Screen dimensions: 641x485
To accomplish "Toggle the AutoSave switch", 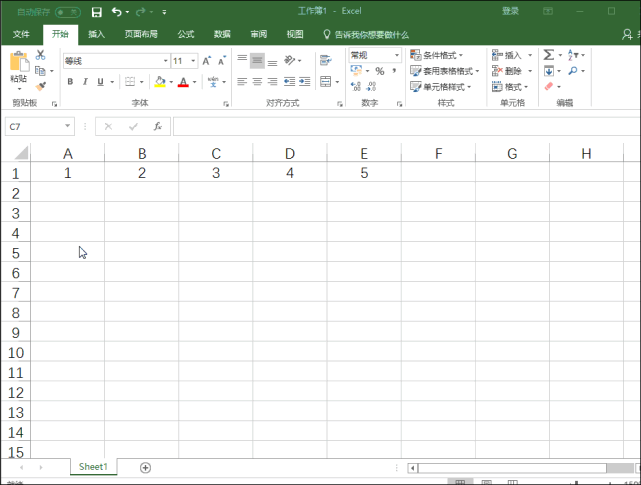I will point(68,12).
